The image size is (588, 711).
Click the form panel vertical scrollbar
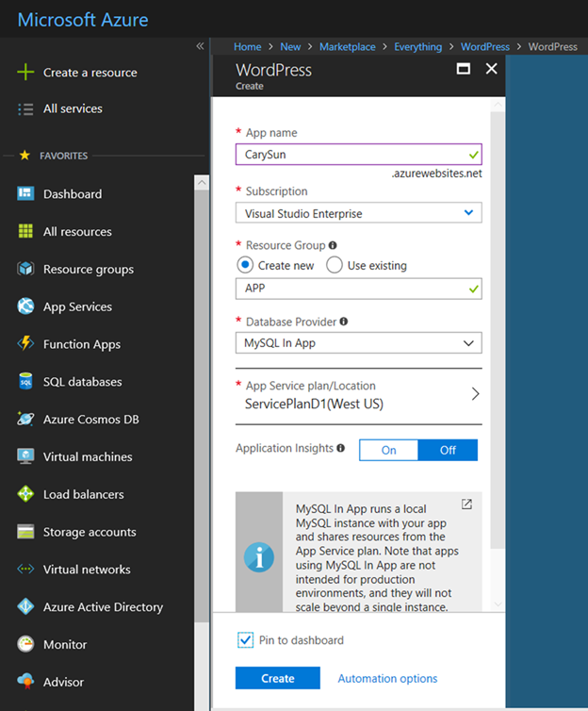coord(498,330)
